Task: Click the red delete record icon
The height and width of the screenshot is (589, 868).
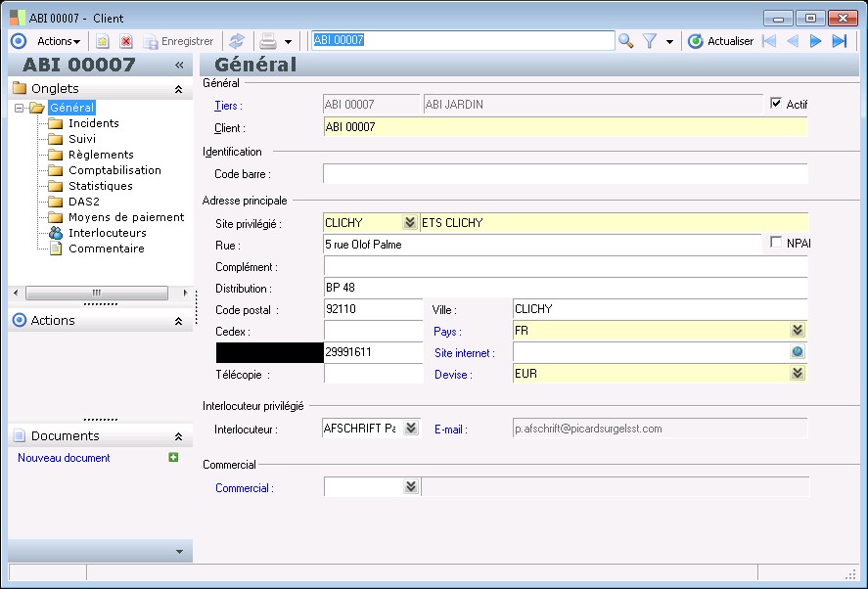Action: click(126, 41)
